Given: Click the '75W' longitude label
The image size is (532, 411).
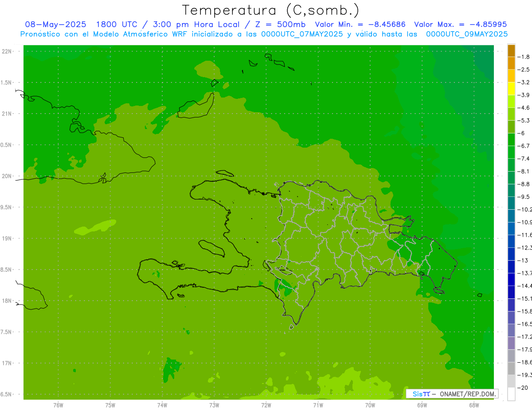Looking at the screenshot, I should tap(110, 405).
